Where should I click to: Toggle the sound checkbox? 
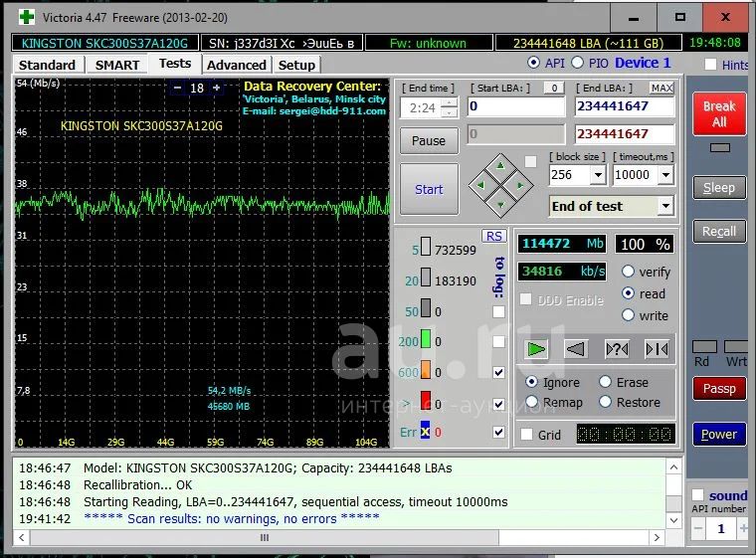(x=698, y=495)
